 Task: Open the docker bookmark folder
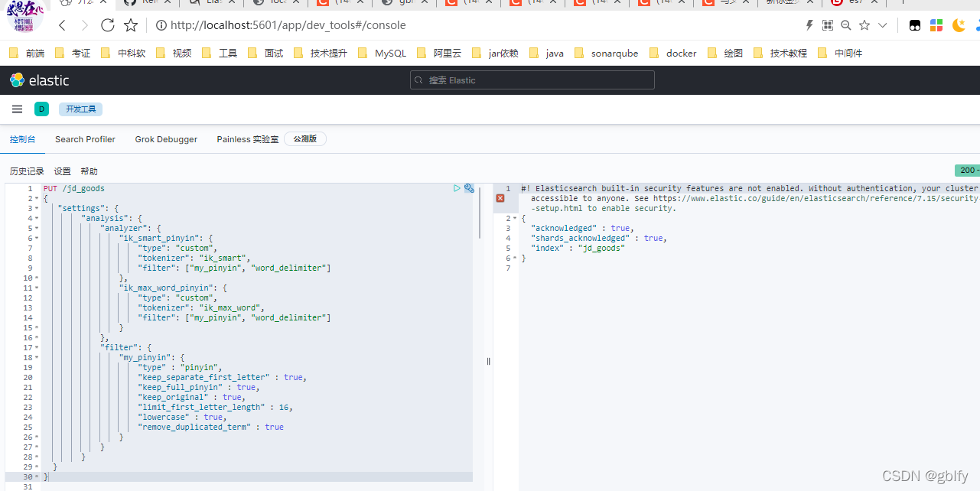coord(672,53)
